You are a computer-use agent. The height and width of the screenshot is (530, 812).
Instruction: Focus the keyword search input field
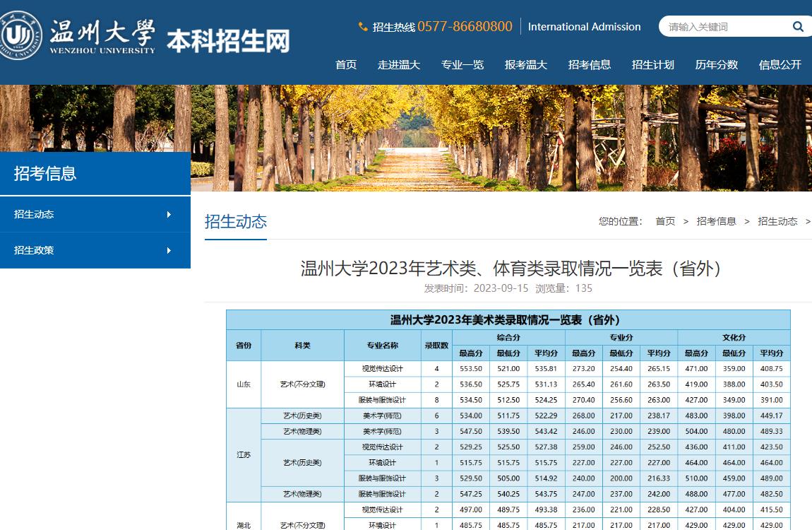[x=727, y=26]
